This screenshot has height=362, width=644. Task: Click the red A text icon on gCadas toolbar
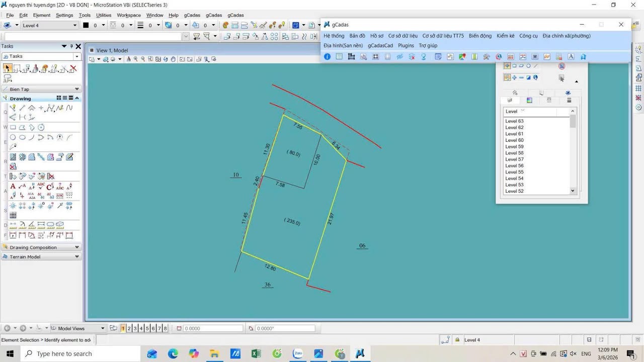[570, 56]
